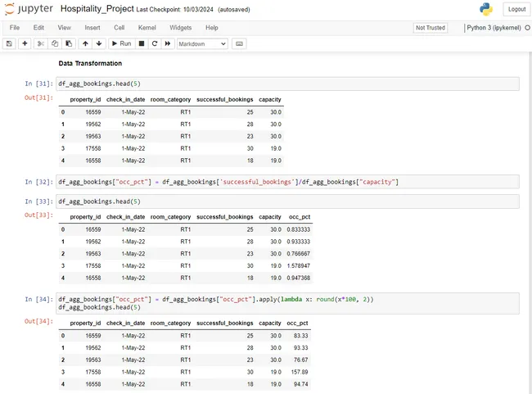Open the Edit menu

[38, 28]
